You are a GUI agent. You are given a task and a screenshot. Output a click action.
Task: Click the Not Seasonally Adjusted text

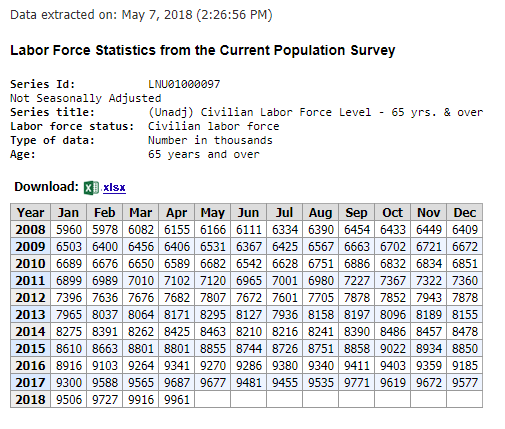click(86, 98)
